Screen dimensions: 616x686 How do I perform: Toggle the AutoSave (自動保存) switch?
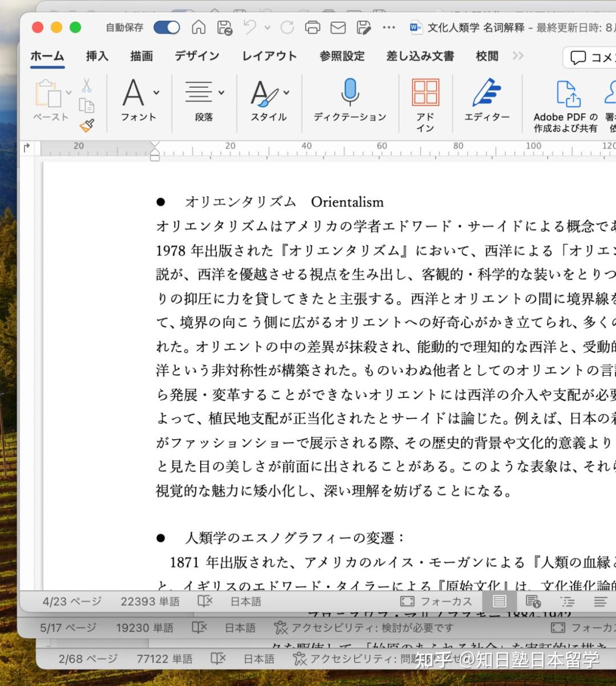pos(167,27)
